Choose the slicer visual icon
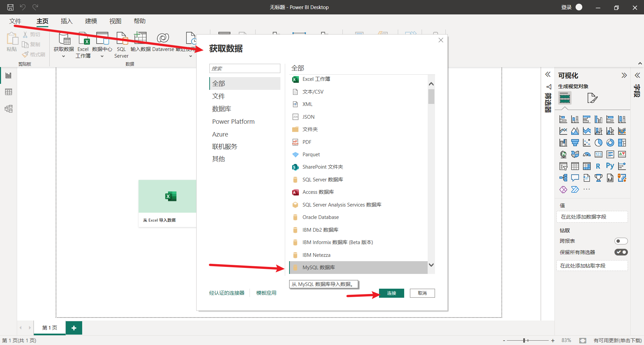 (563, 166)
